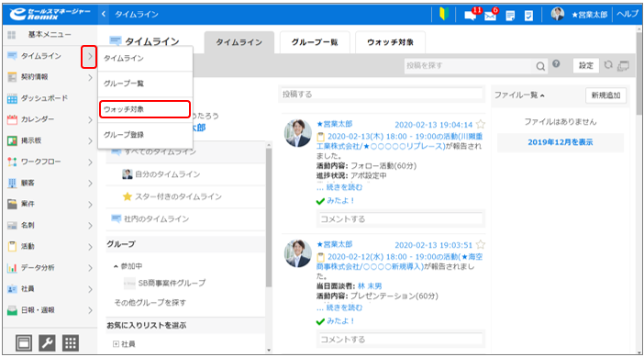Select タイムライン in flyout submenu
This screenshot has width=644, height=357.
pyautogui.click(x=145, y=59)
